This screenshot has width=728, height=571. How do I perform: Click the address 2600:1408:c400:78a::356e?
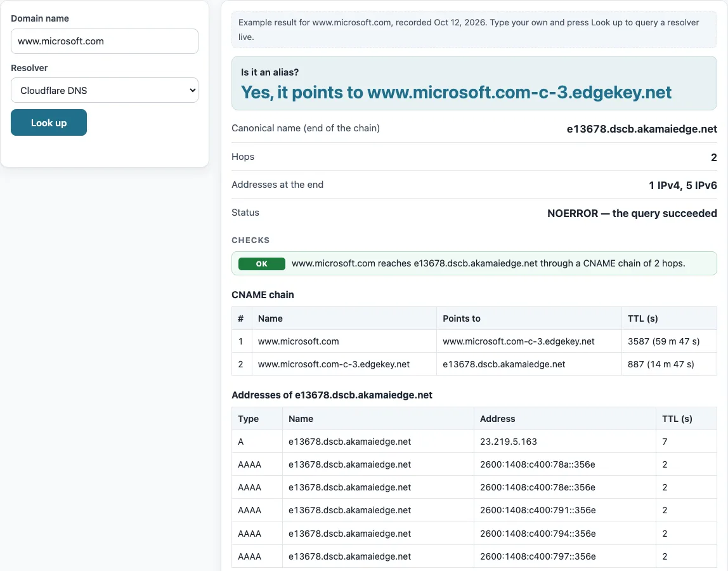[538, 464]
